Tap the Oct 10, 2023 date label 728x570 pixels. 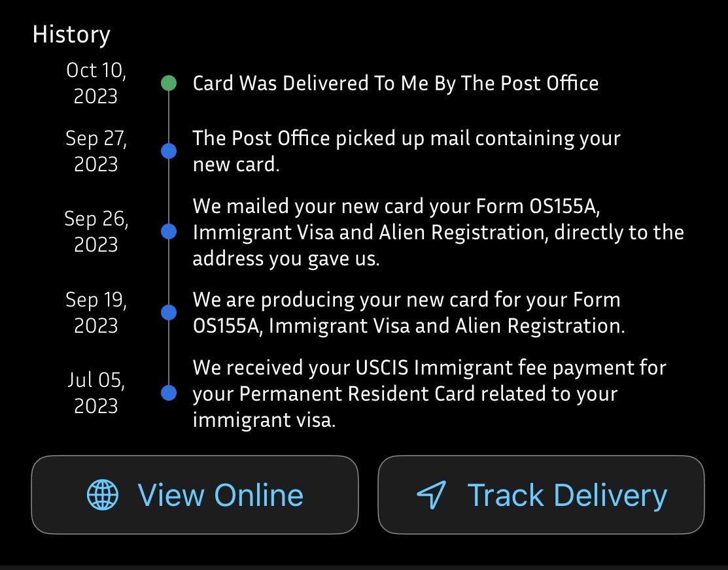click(x=96, y=83)
